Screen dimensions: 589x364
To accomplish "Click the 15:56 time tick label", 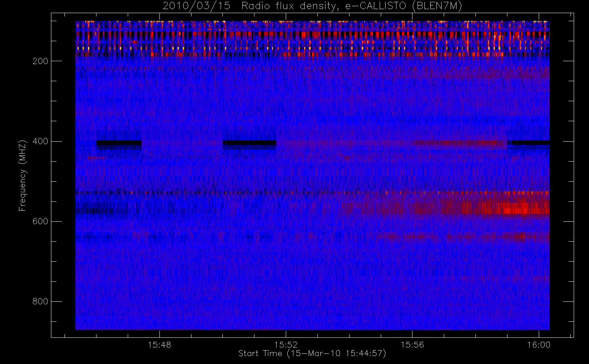I will click(412, 345).
